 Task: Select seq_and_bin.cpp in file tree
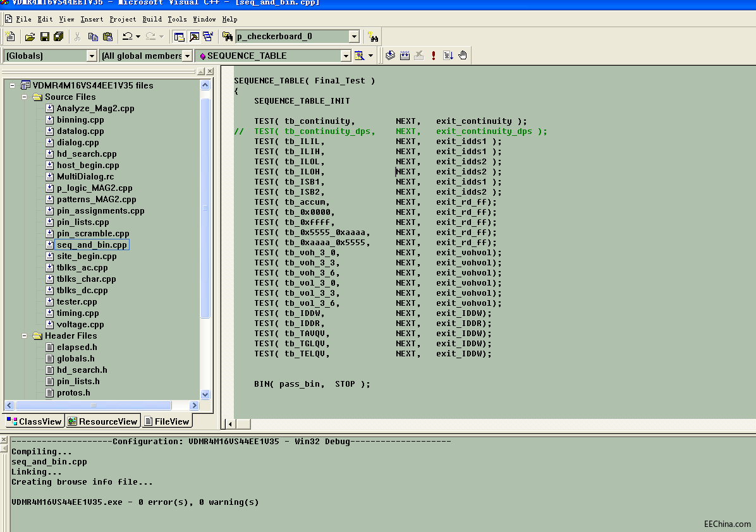pos(92,245)
